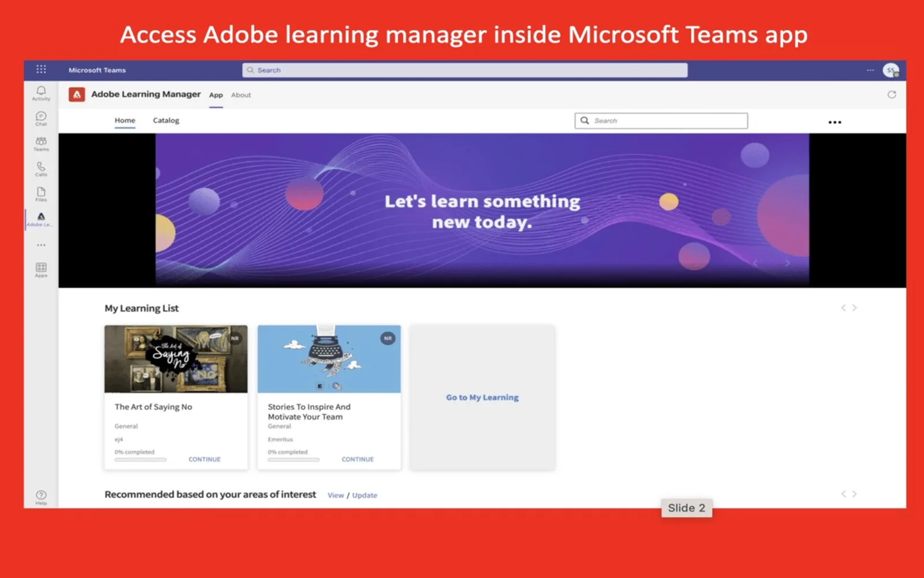Click Stories To Inspire progress bar
924x578 pixels.
(293, 460)
